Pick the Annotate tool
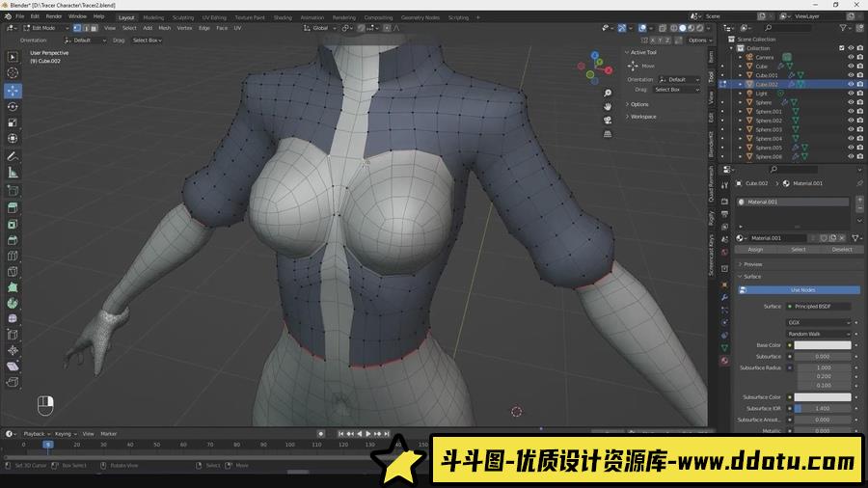Image resolution: width=868 pixels, height=488 pixels. pos(13,156)
